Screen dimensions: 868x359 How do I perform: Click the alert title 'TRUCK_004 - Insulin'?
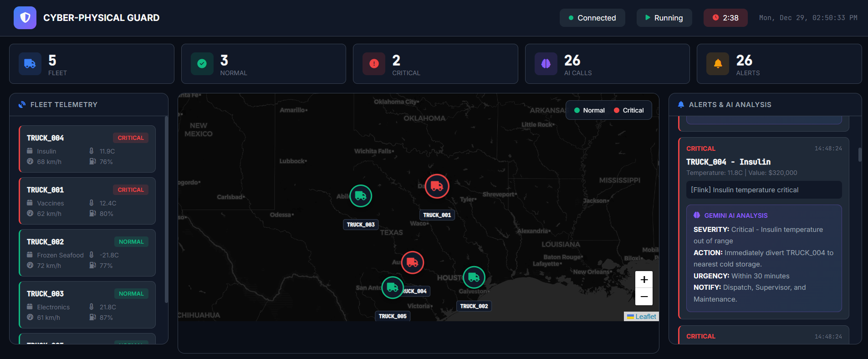point(728,162)
